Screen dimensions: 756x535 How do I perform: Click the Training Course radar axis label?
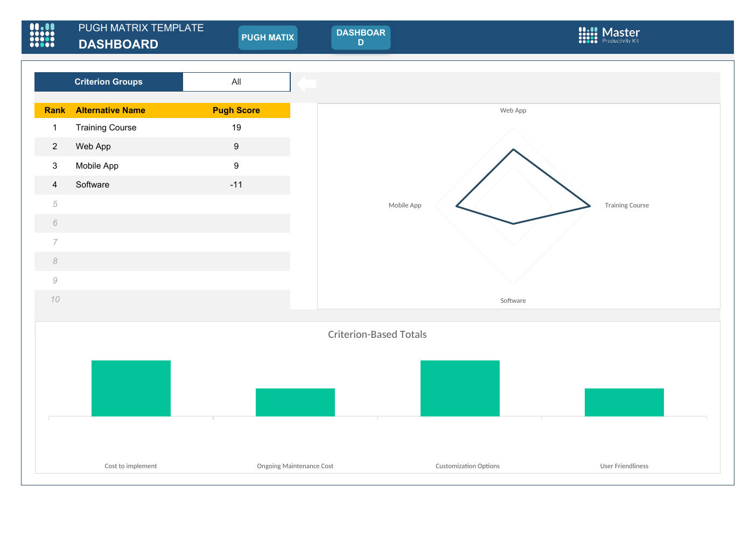627,205
